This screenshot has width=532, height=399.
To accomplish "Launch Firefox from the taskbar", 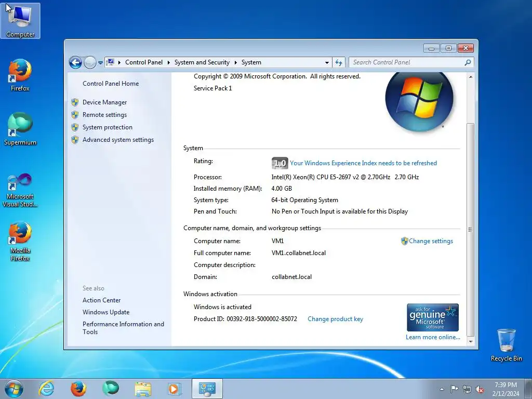I will click(x=78, y=389).
